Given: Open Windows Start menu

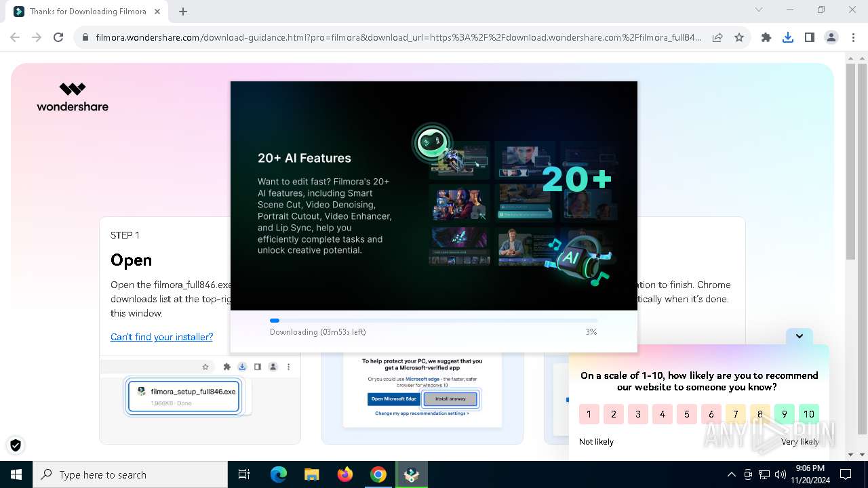Looking at the screenshot, I should pyautogui.click(x=16, y=474).
